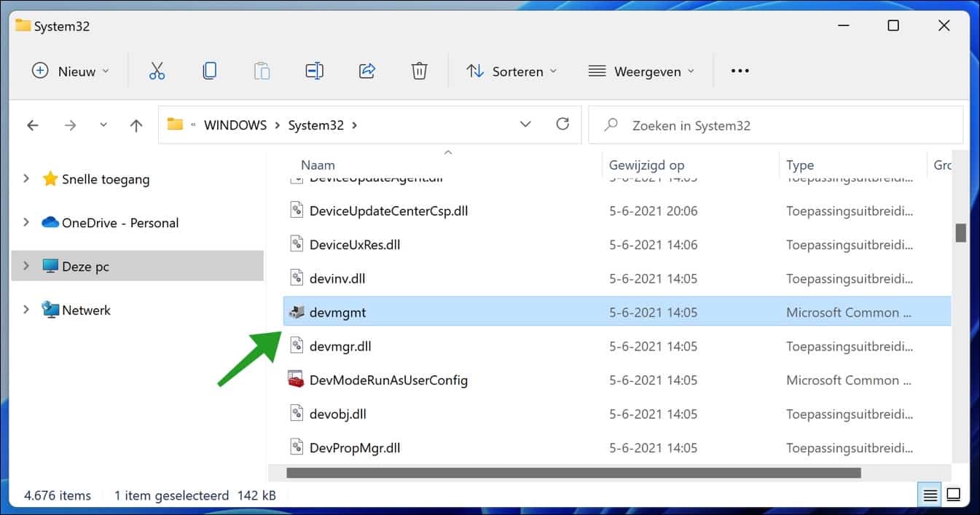Sort by Naam column header
This screenshot has width=980, height=515.
pos(318,165)
